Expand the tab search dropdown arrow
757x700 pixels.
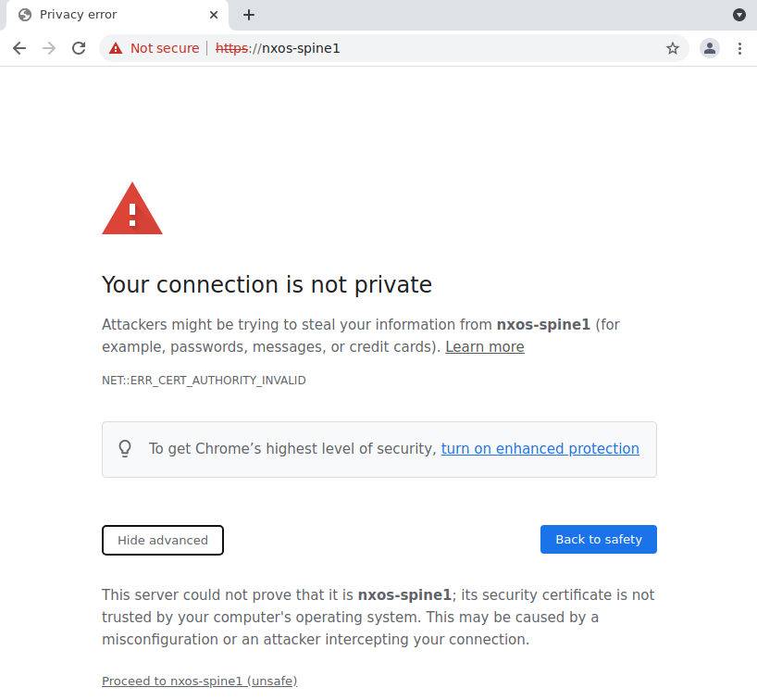click(x=739, y=15)
